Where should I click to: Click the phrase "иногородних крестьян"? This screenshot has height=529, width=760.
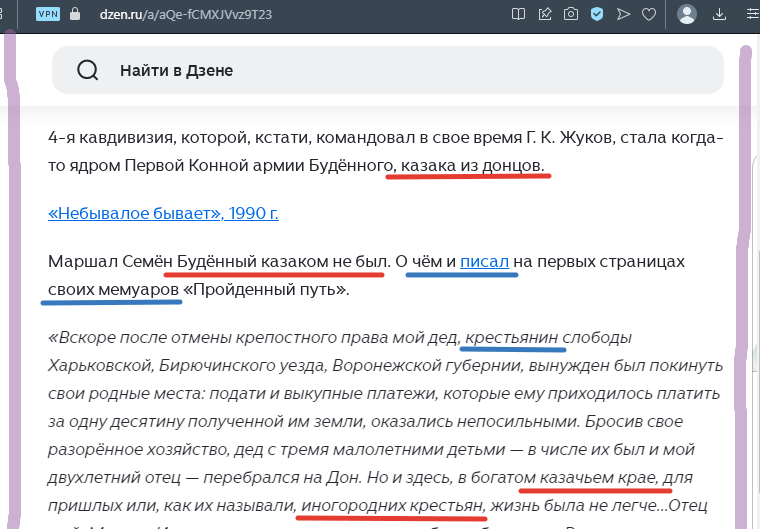pos(393,506)
